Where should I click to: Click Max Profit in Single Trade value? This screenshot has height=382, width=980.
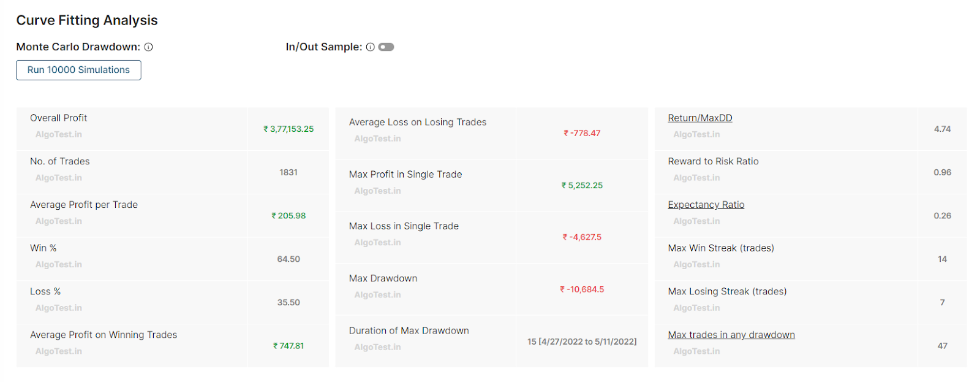coord(582,185)
